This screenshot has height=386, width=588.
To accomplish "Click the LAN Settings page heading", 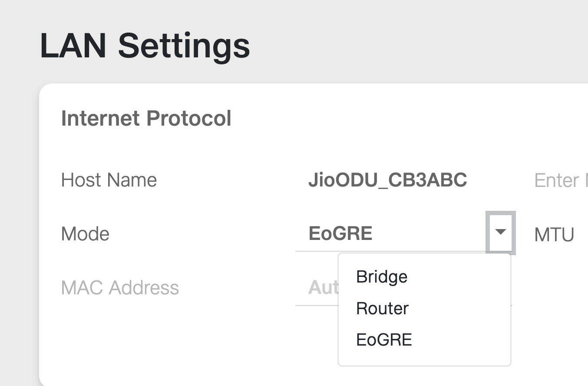I will pos(145,46).
